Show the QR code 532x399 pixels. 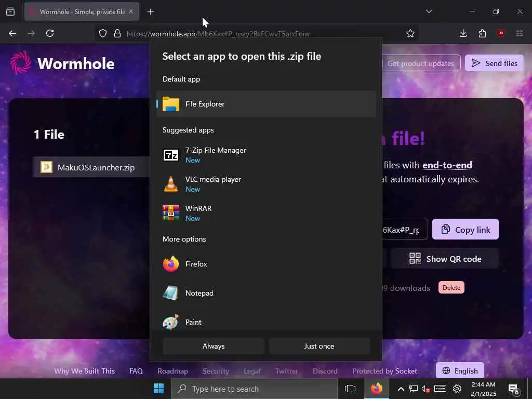tap(445, 259)
